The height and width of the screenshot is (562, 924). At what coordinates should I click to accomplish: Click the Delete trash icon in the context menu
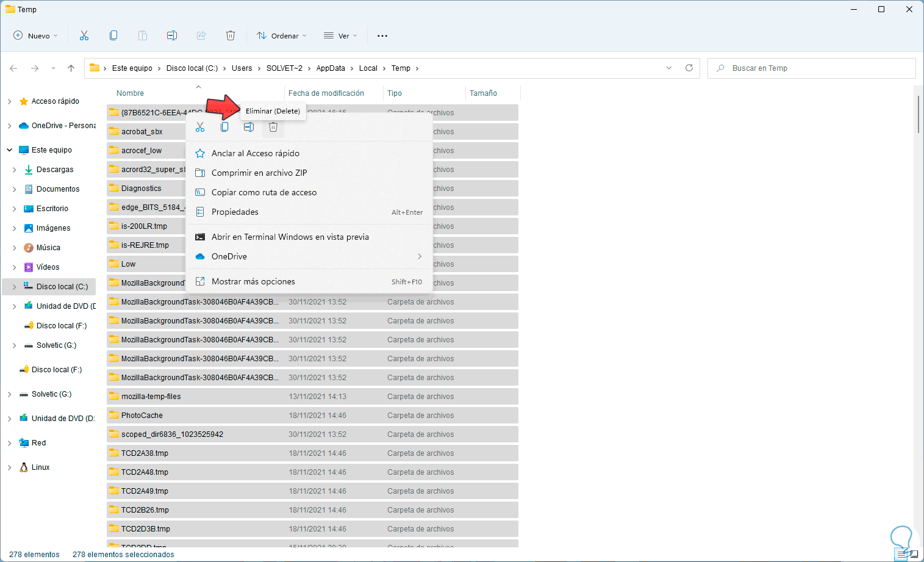point(273,127)
